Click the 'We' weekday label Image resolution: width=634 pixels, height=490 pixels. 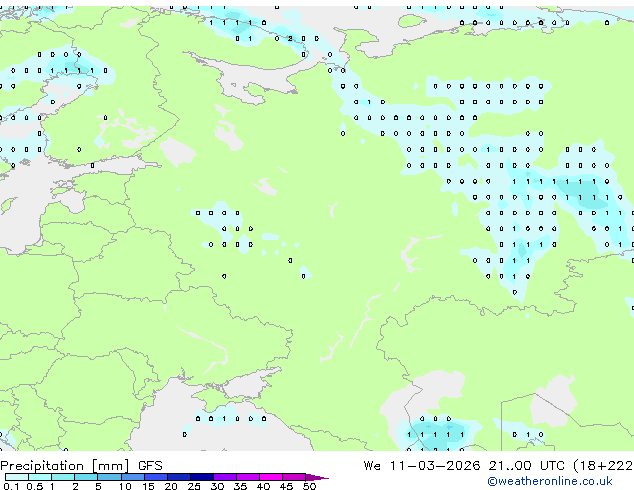(x=372, y=466)
